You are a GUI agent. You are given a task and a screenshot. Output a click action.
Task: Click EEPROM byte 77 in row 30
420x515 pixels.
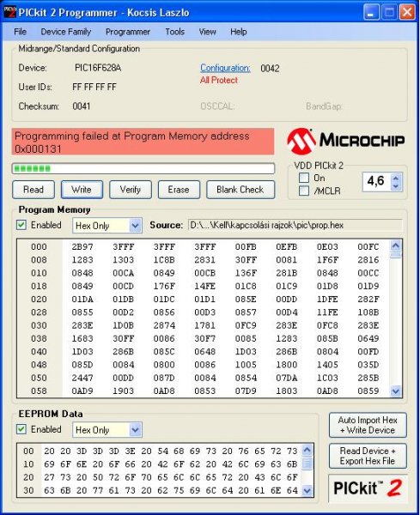point(98,491)
